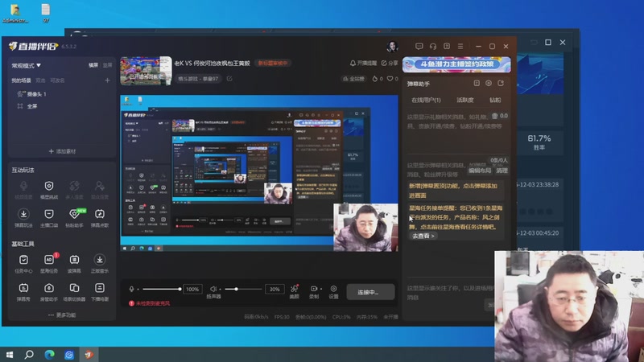644x362 pixels.
Task: Add a new scene with plus icon
Action: pyautogui.click(x=107, y=80)
